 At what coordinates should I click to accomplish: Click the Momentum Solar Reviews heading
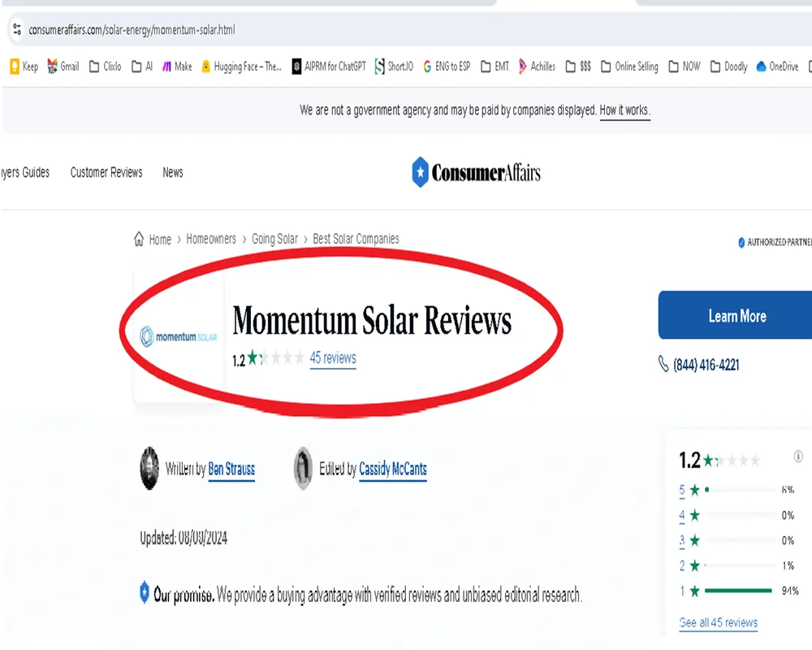coord(372,320)
